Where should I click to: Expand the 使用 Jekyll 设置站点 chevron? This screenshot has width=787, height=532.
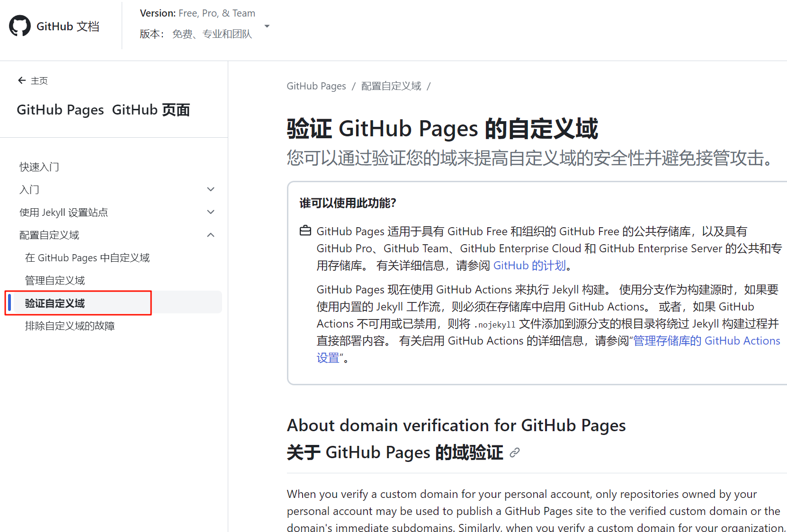point(211,212)
